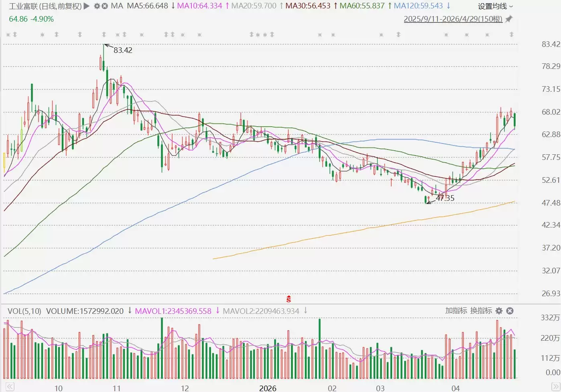
Task: Click the 加指标 button
Action: [456, 311]
